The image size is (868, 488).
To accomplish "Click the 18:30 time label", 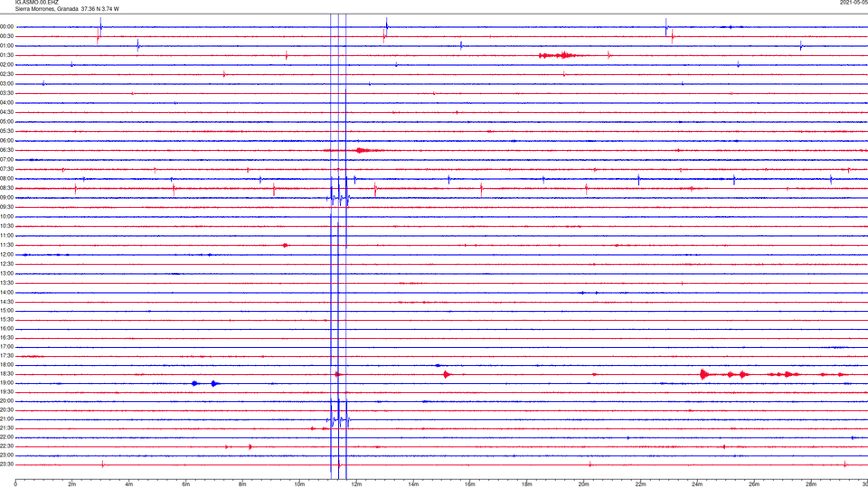I will click(x=7, y=374).
